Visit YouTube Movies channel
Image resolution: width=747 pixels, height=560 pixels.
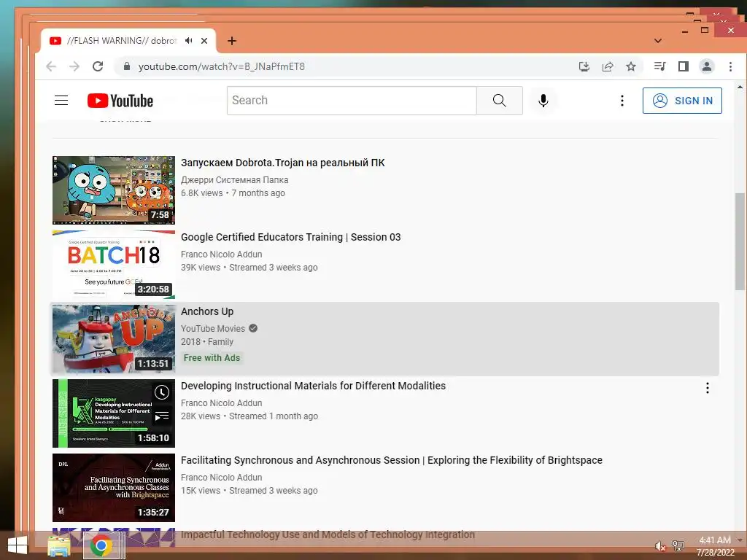tap(213, 329)
